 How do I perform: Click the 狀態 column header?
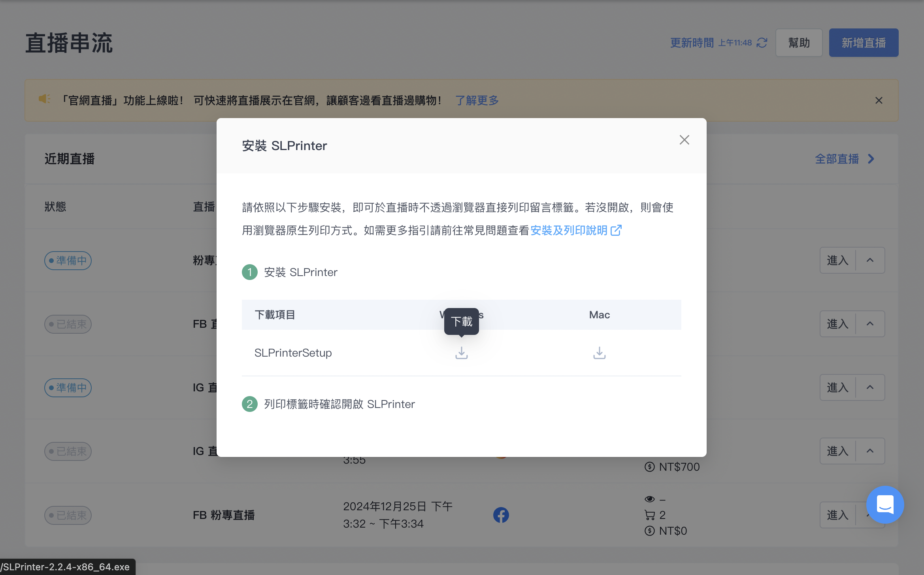[55, 207]
